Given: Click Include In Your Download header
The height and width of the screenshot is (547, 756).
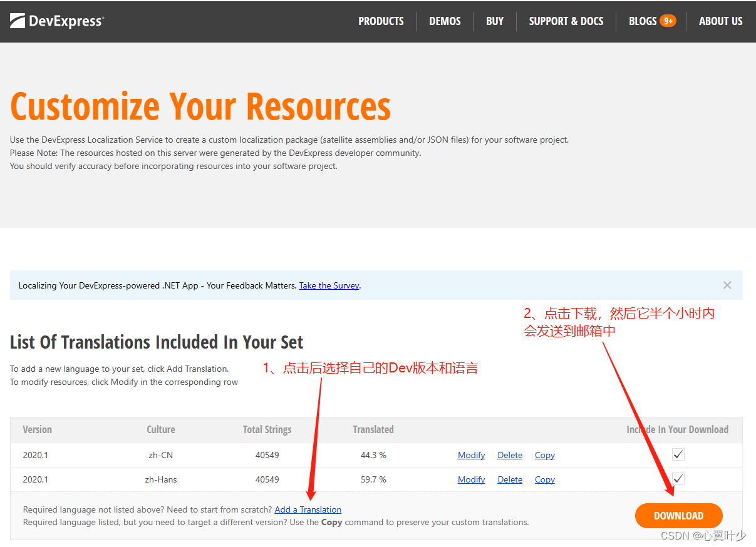Looking at the screenshot, I should coord(678,429).
